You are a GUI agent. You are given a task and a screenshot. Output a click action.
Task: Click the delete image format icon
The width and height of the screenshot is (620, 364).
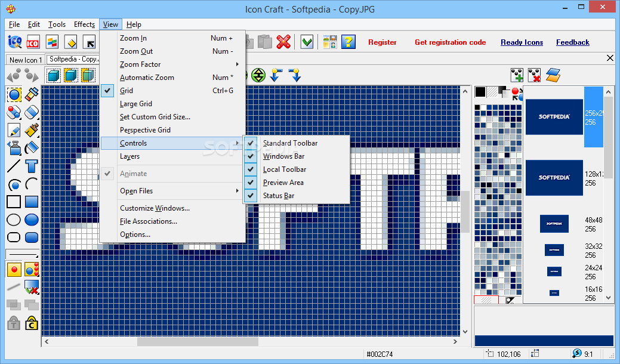pos(535,75)
